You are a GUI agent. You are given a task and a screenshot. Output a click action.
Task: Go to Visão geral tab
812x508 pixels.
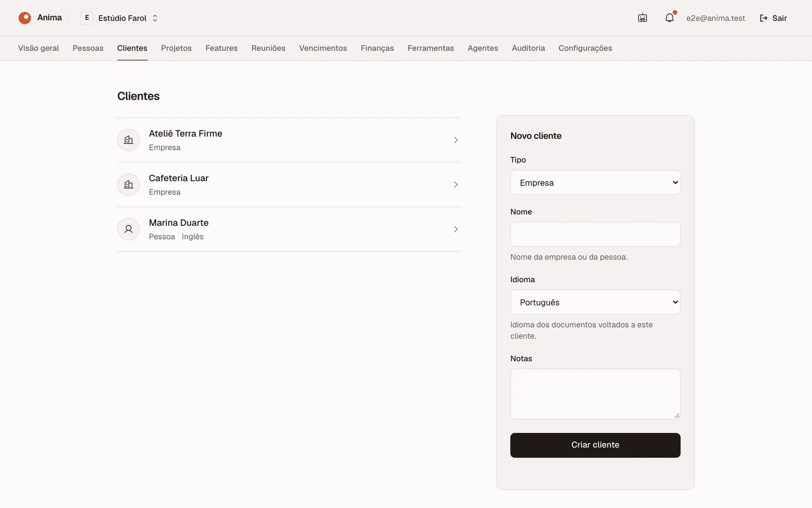point(39,48)
